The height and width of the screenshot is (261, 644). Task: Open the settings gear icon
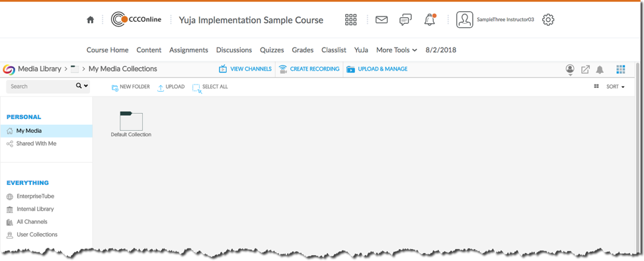[x=548, y=20]
